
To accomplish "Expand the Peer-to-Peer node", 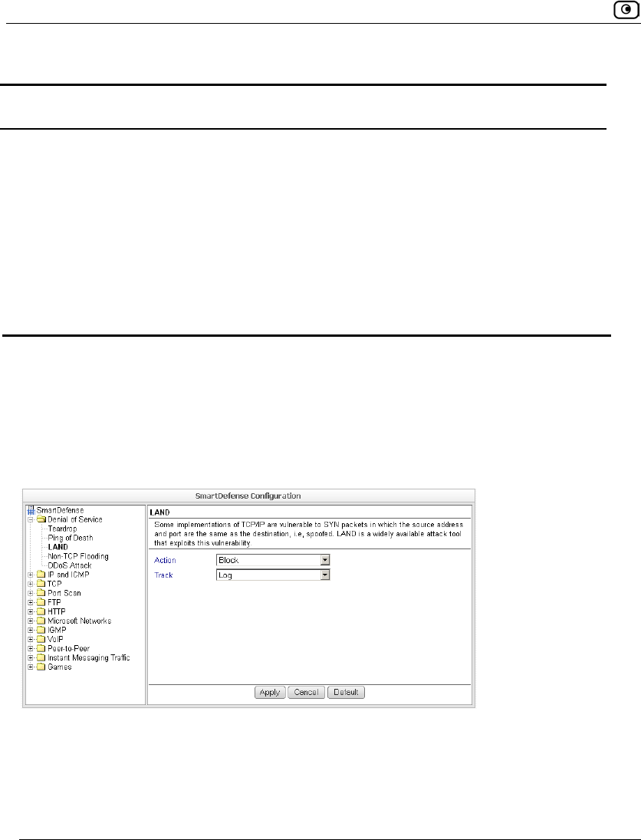I will click(x=31, y=648).
